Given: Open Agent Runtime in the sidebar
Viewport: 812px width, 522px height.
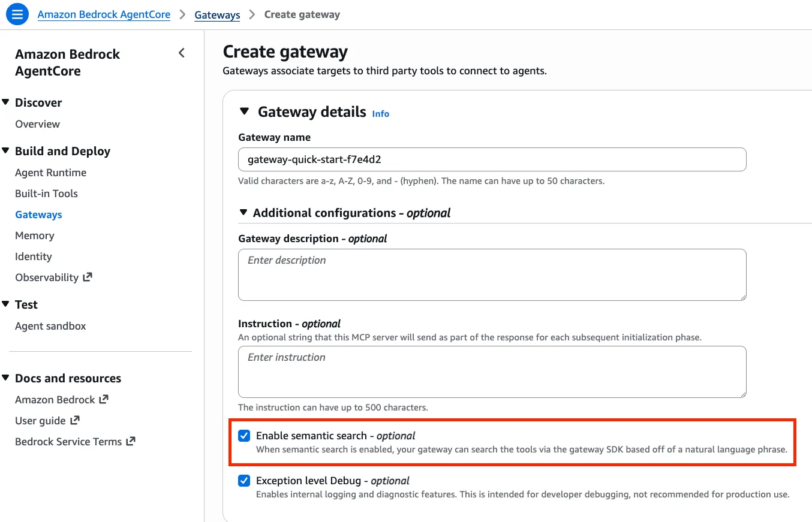Looking at the screenshot, I should click(x=51, y=173).
